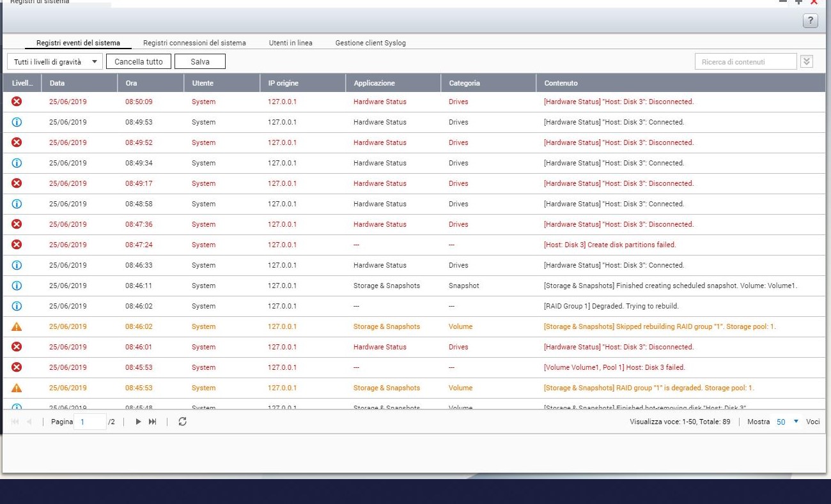Click warning icon of 08:46:02 skipped rebuilding entry
The image size is (831, 504).
[17, 326]
